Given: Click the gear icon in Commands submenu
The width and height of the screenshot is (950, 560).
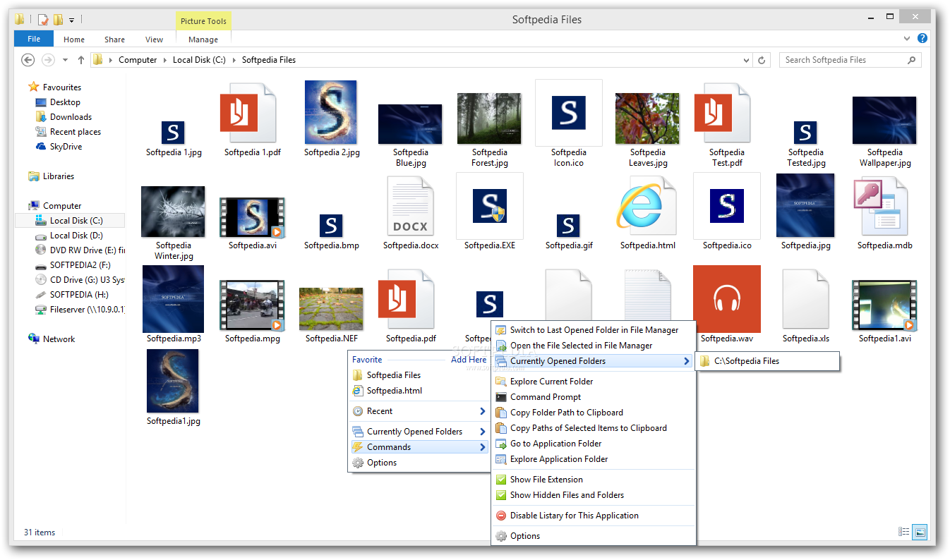Looking at the screenshot, I should 501,536.
